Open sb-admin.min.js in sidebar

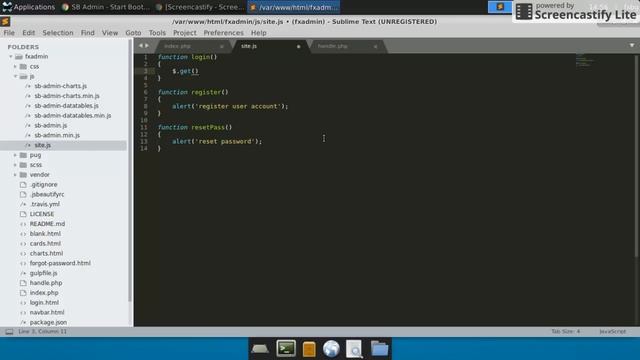[57, 135]
